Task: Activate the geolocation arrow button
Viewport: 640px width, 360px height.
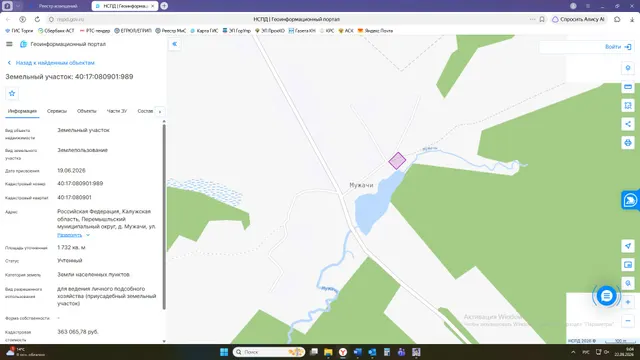Action: [628, 246]
